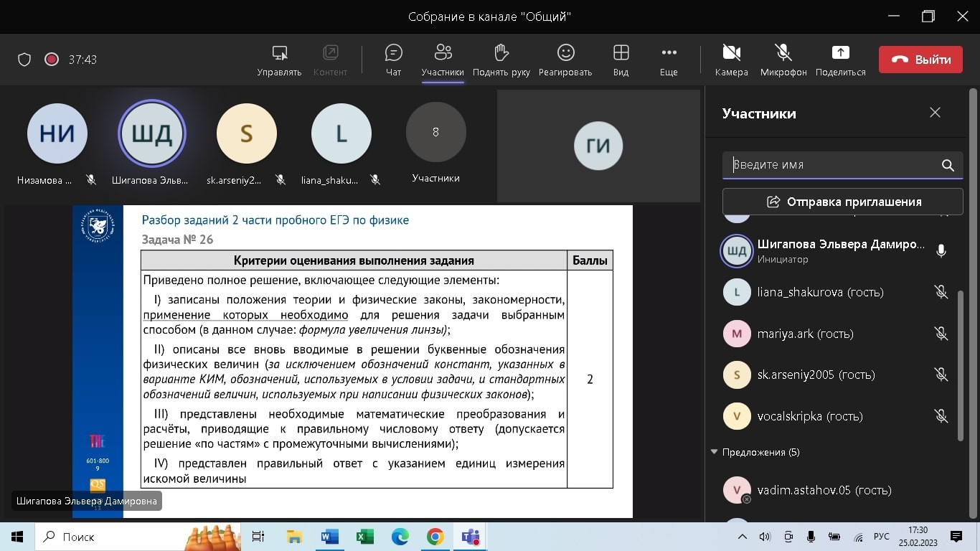Open Excel from the taskbar

click(364, 537)
